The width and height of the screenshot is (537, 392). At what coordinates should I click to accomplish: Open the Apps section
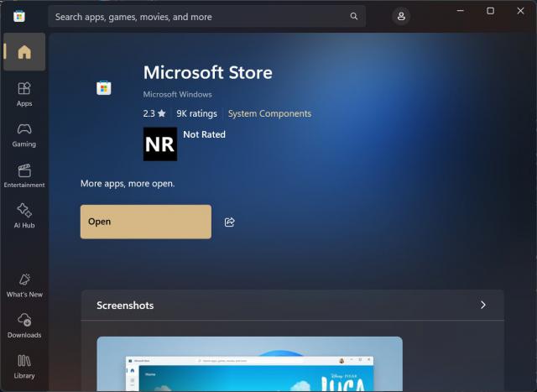coord(24,93)
